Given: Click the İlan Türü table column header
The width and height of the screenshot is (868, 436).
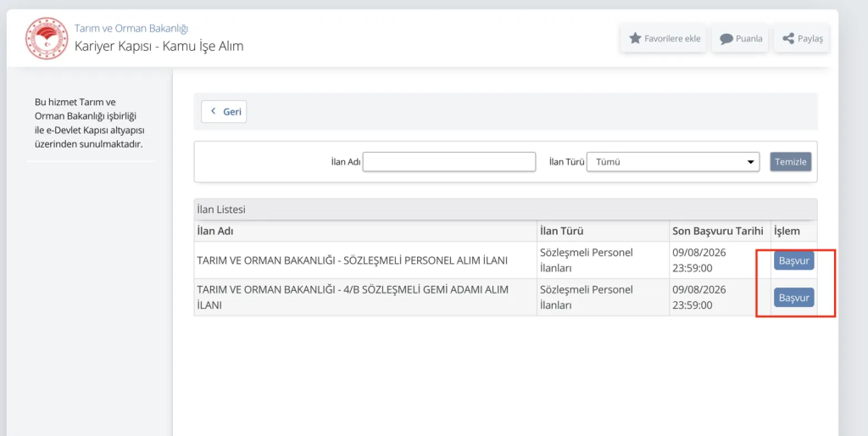Looking at the screenshot, I should [561, 231].
